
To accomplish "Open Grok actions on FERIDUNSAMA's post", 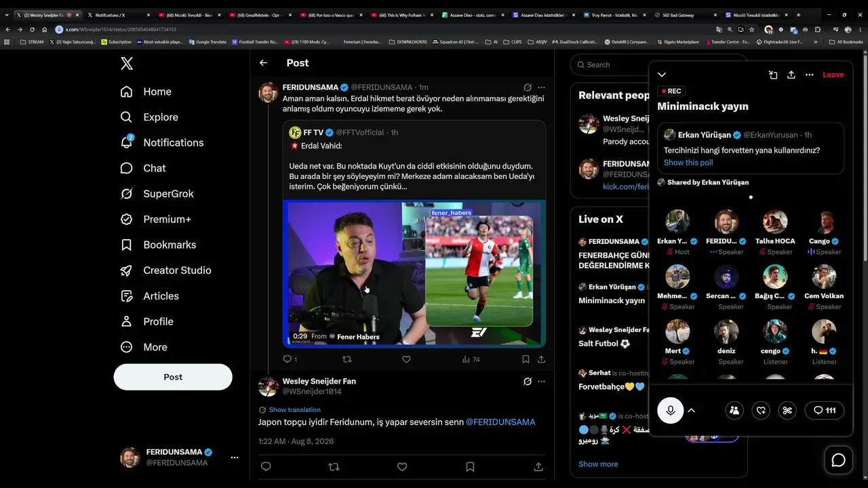I will 528,87.
